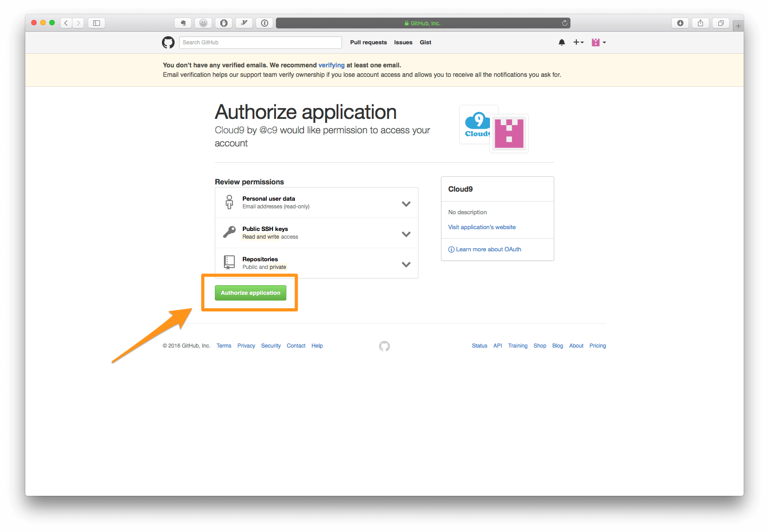
Task: Toggle the Safari sidebar button
Action: [x=96, y=23]
